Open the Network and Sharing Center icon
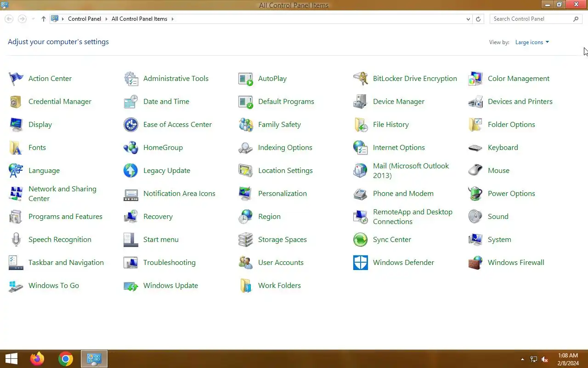 16,194
